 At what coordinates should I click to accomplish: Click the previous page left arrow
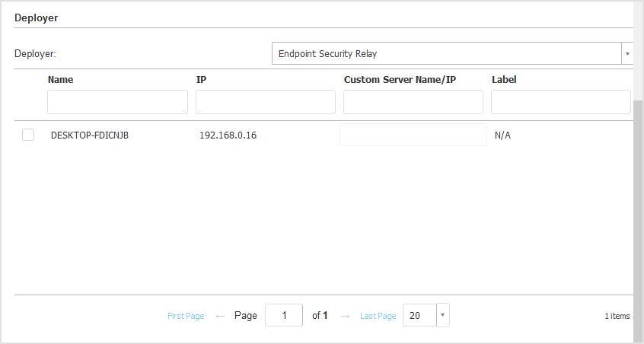point(220,316)
